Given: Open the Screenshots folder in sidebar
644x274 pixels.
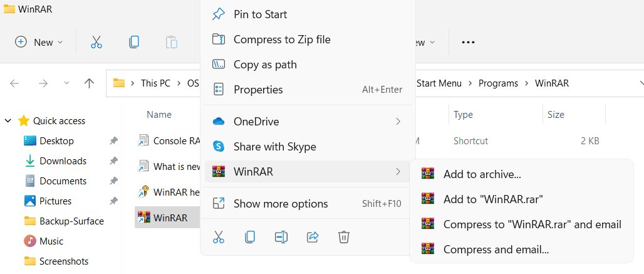Looking at the screenshot, I should point(64,261).
